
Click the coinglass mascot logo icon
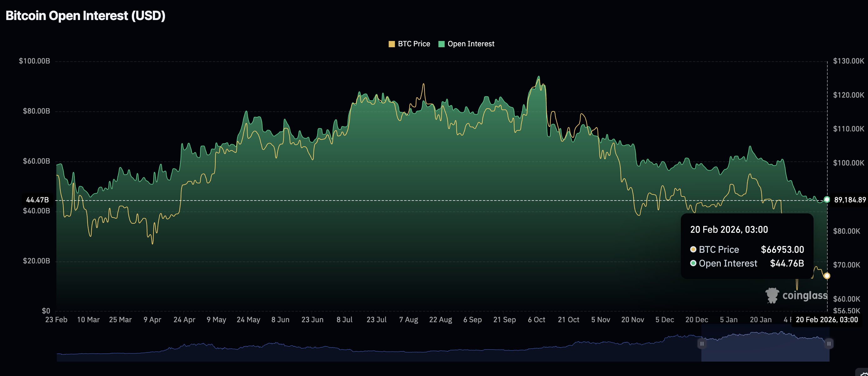pyautogui.click(x=772, y=295)
